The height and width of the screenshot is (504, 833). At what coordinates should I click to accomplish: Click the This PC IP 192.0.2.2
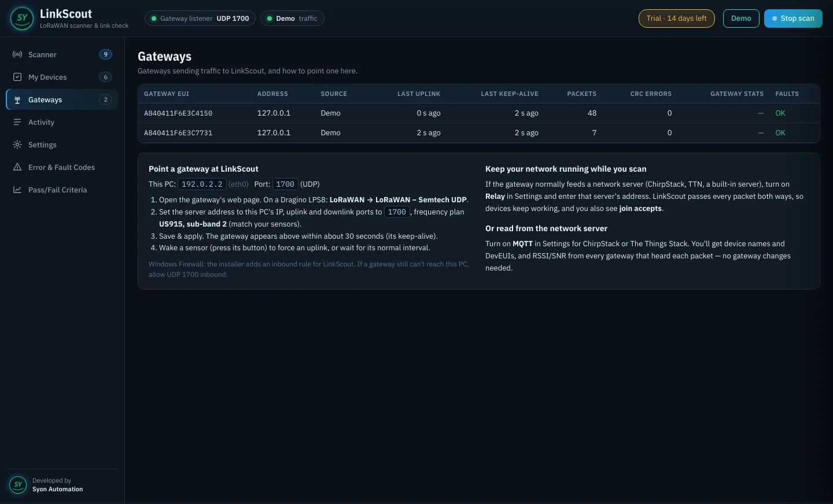tap(202, 184)
